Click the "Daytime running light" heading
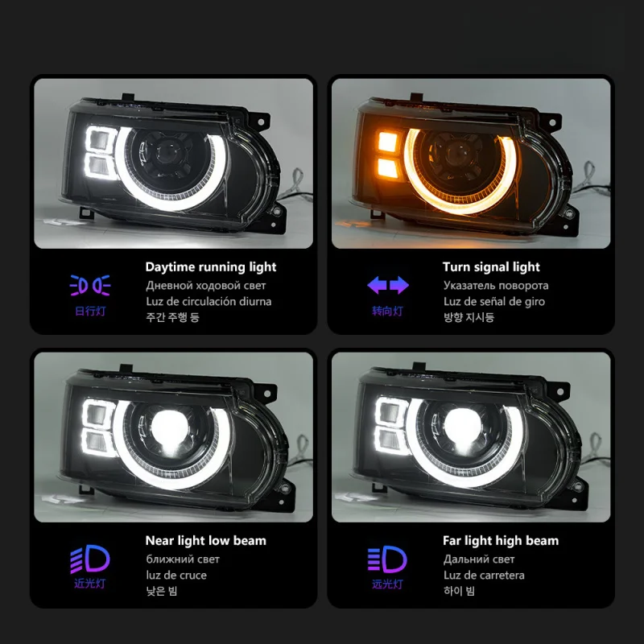The width and height of the screenshot is (644, 644). pos(211,267)
